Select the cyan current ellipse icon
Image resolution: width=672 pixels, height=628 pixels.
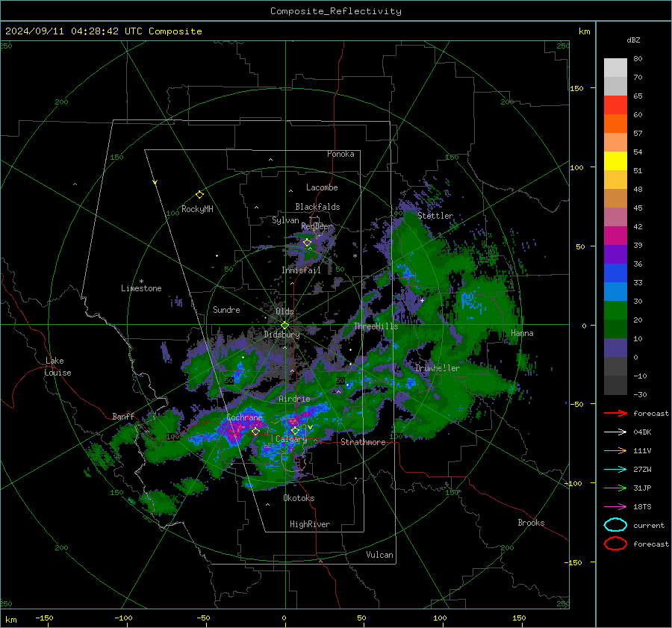[615, 525]
